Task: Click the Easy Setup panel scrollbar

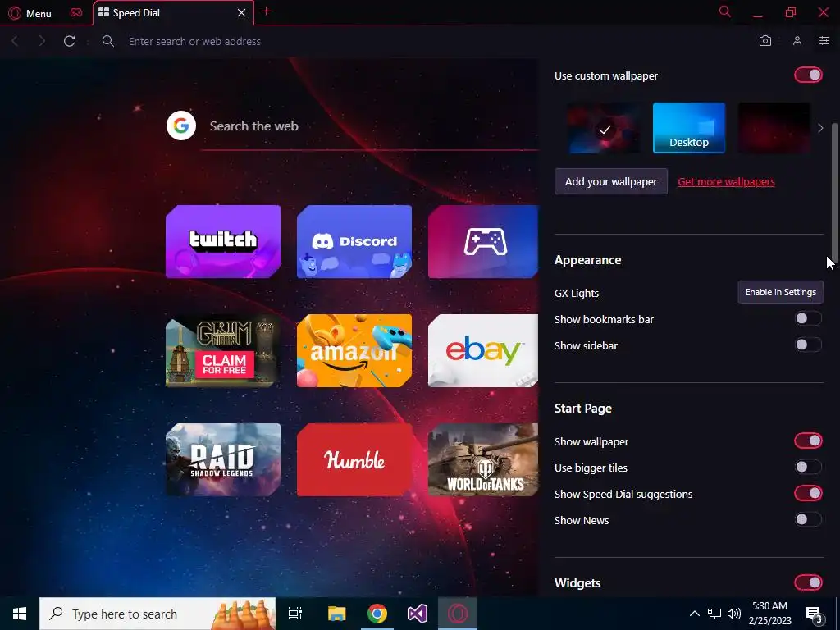Action: click(835, 193)
